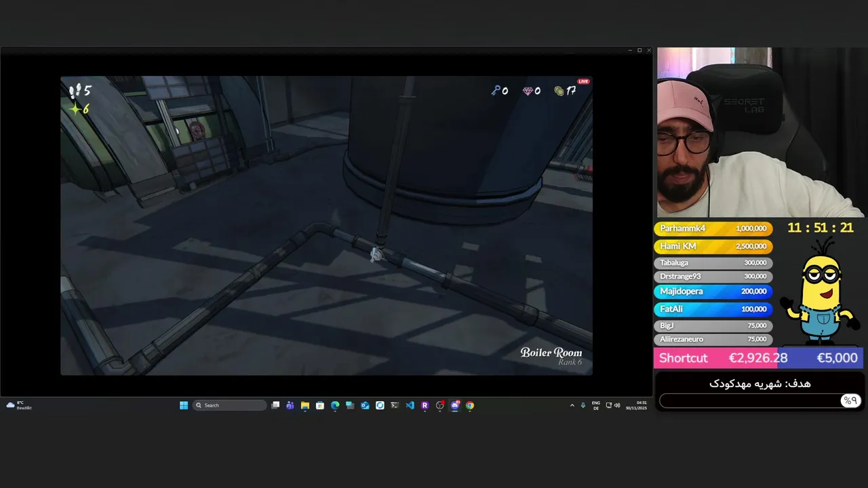Click the character peeking through the window
The width and height of the screenshot is (868, 488).
point(197,129)
